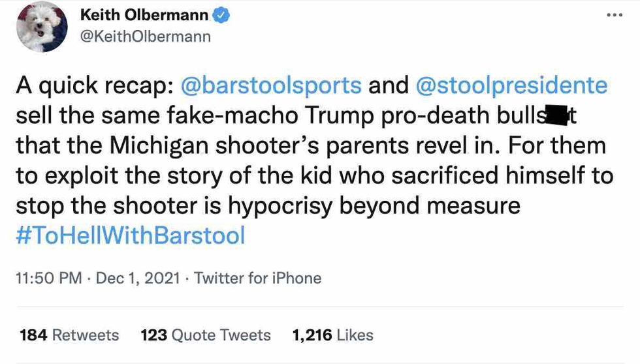
Task: Open the #ToHellWithBarstool hashtag
Action: click(130, 235)
